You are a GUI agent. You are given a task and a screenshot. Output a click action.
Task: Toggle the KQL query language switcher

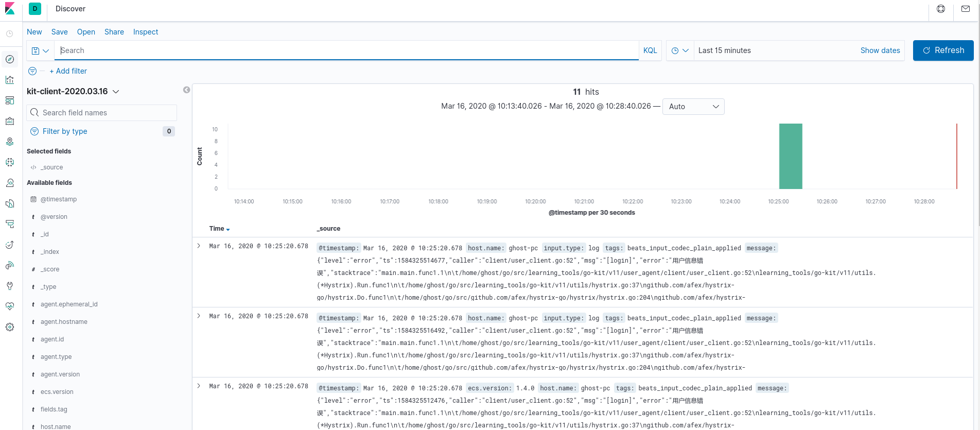(x=650, y=50)
